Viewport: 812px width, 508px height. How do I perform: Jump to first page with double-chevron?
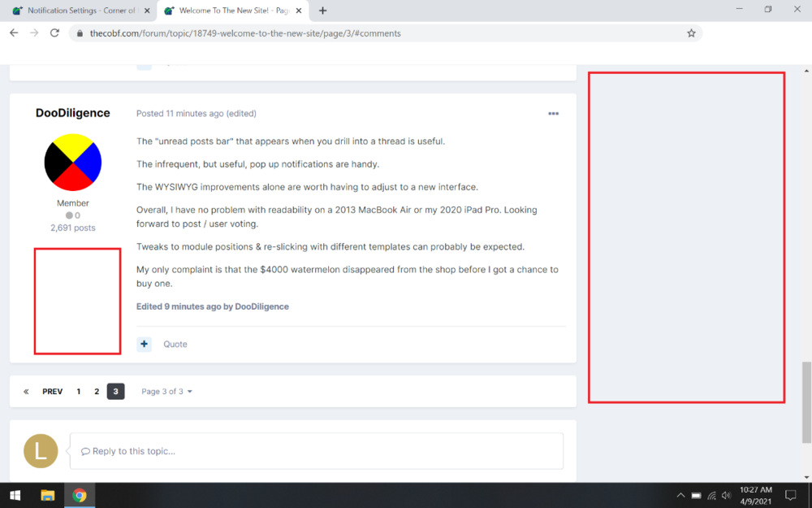[x=26, y=392]
